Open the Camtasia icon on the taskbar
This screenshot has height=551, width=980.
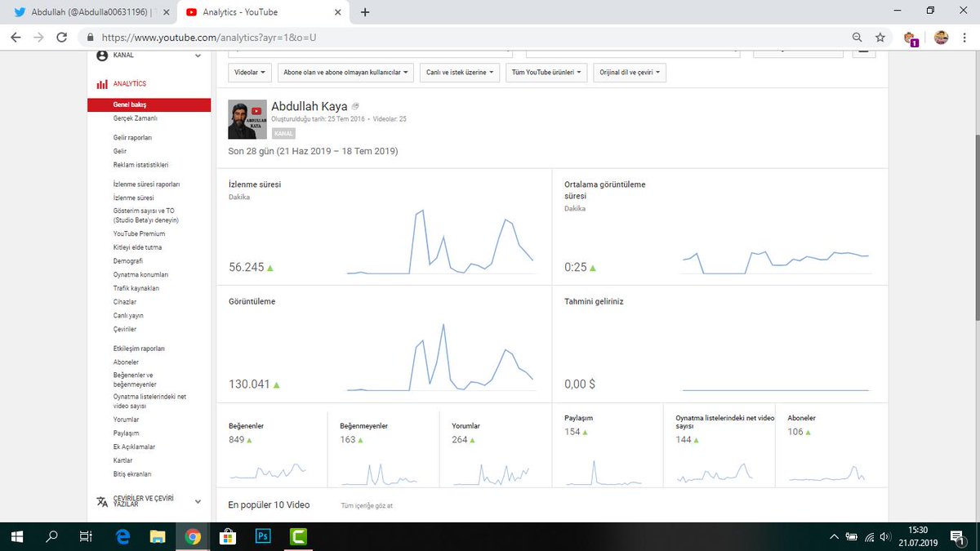click(298, 536)
